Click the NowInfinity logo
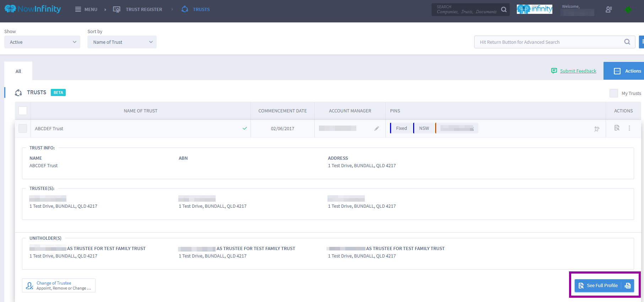The image size is (644, 302). (x=33, y=9)
